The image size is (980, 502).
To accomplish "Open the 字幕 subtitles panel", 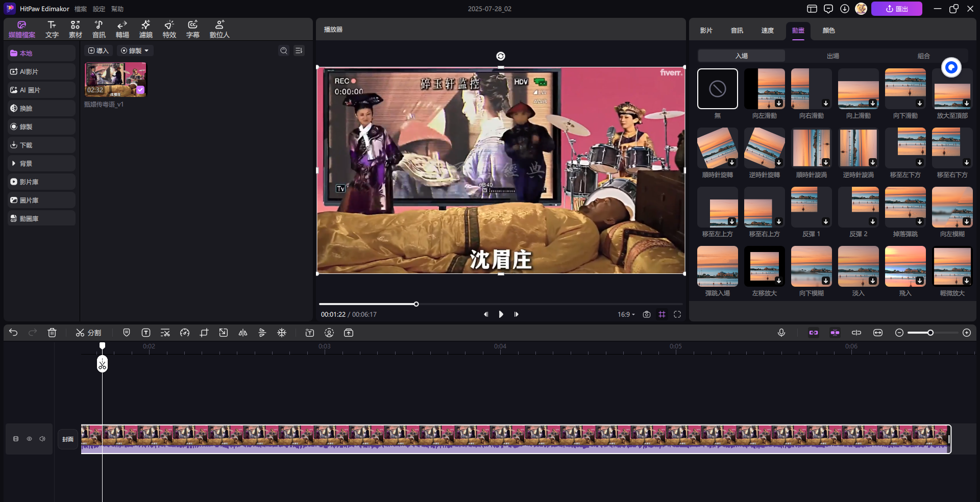I will (x=192, y=30).
